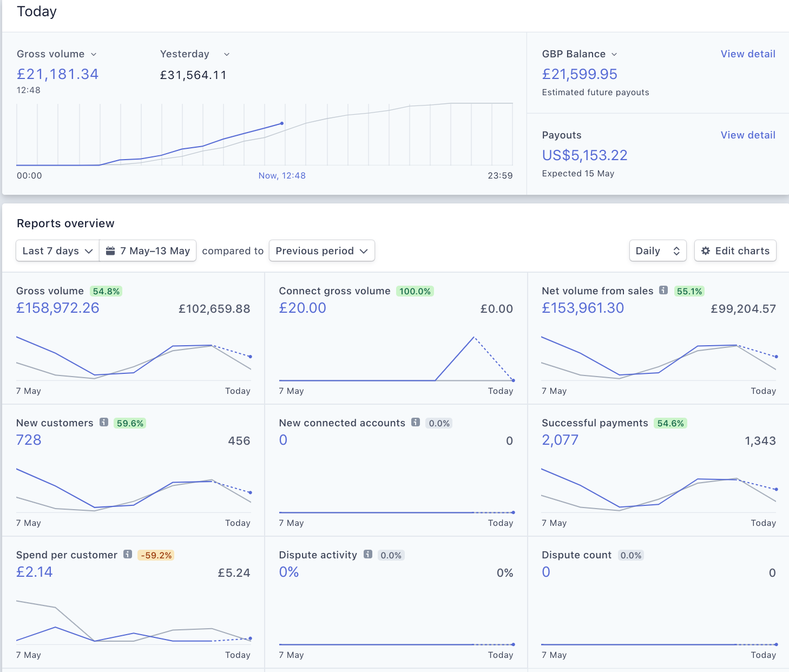Click gear icon on Edit charts button
The image size is (789, 672).
[x=706, y=251]
